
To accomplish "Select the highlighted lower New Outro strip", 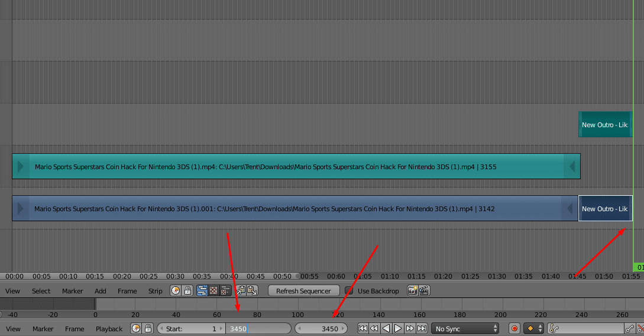I will (x=606, y=208).
